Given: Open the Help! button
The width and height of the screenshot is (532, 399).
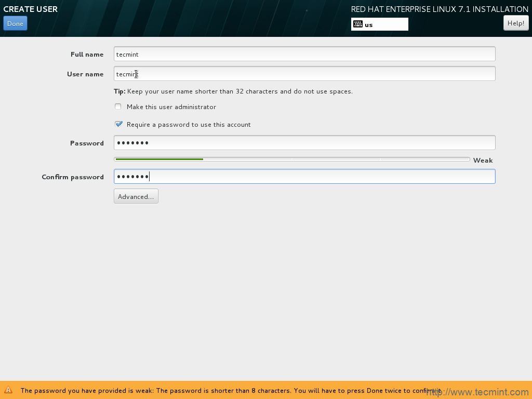Looking at the screenshot, I should pos(516,23).
